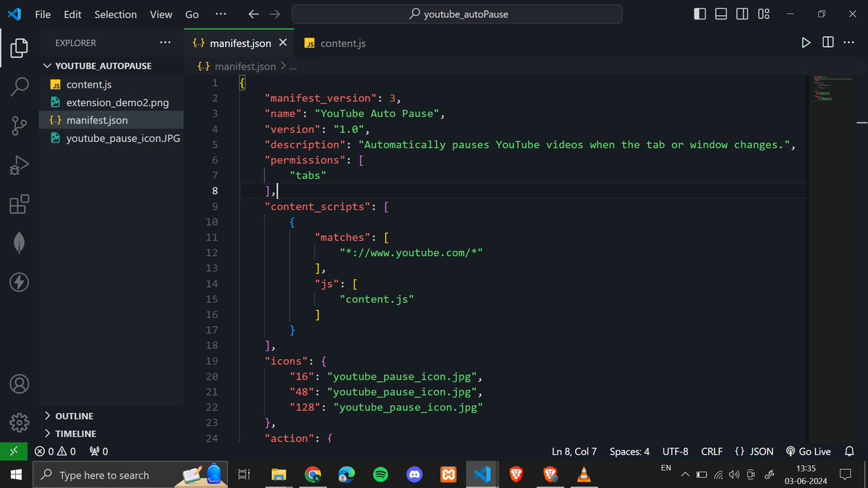This screenshot has height=488, width=868.
Task: Open the Selection menu
Action: click(115, 14)
